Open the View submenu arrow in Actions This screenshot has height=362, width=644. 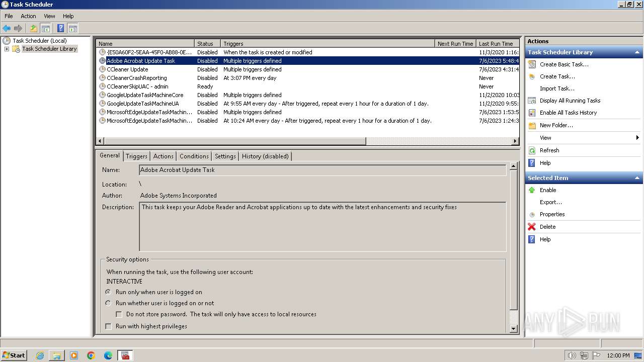(x=637, y=138)
